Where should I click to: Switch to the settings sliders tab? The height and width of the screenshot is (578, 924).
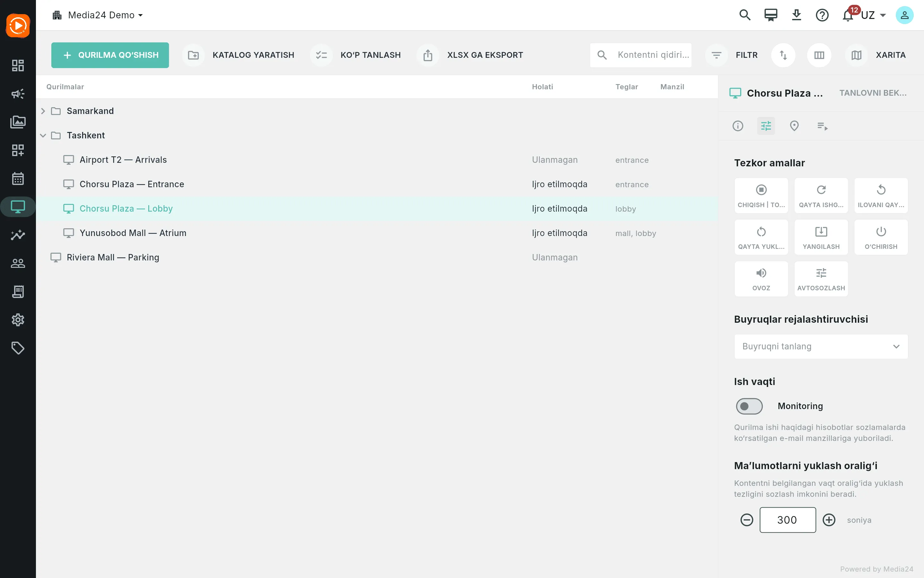pos(766,126)
